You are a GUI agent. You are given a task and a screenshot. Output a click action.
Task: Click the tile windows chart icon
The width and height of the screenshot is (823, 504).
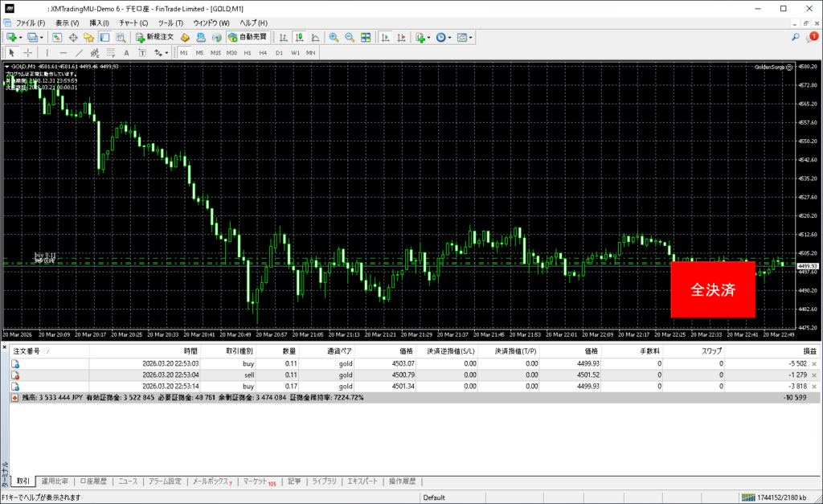point(366,37)
